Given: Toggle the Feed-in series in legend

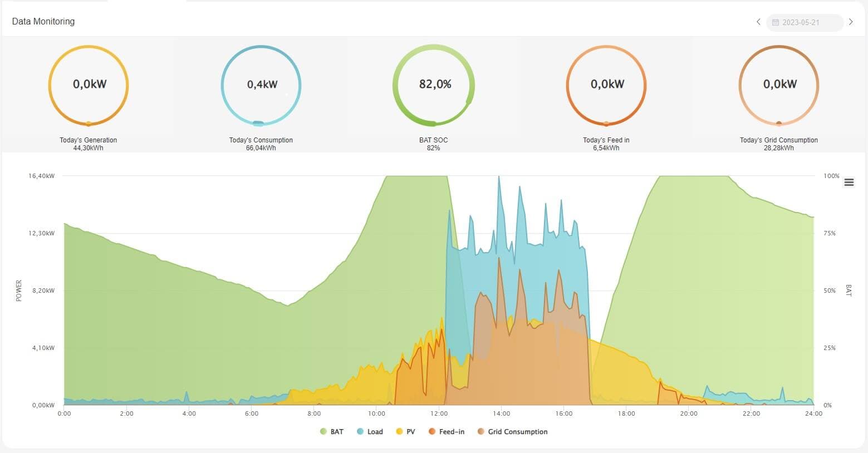Looking at the screenshot, I should coord(446,432).
